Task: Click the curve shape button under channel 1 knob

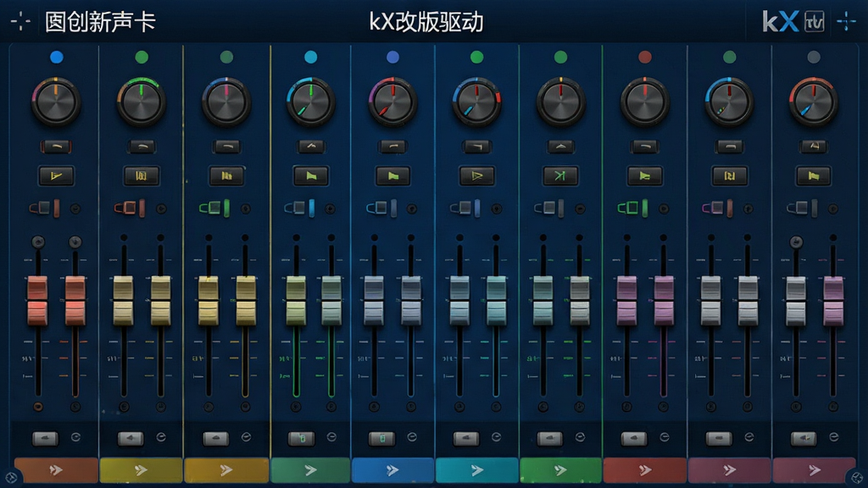Action: (56, 147)
